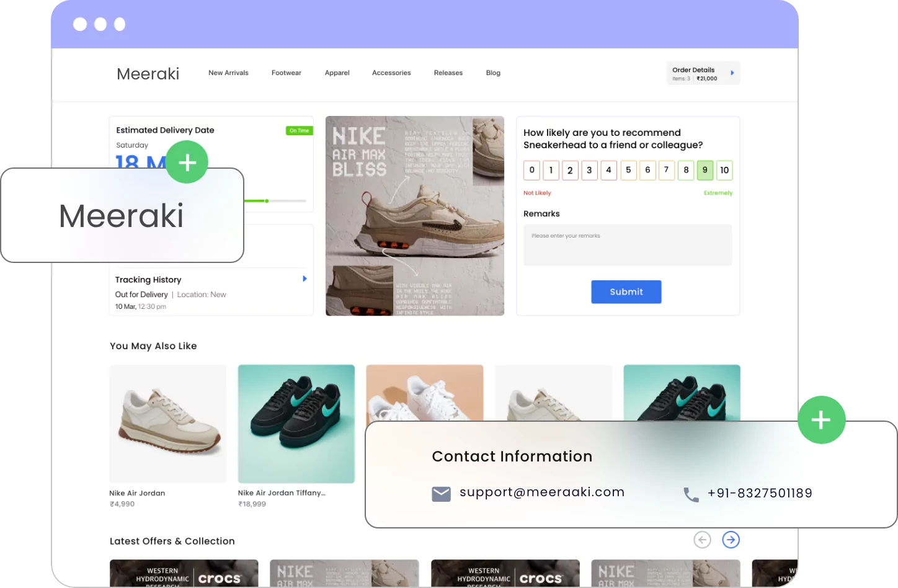The height and width of the screenshot is (588, 898).
Task: Click delivery progress bar
Action: pyautogui.click(x=275, y=201)
